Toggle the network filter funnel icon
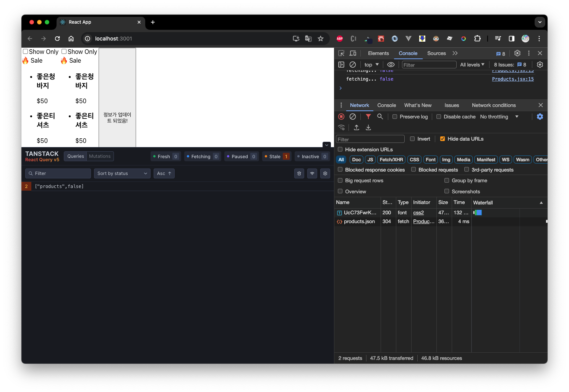Image resolution: width=569 pixels, height=392 pixels. click(368, 117)
